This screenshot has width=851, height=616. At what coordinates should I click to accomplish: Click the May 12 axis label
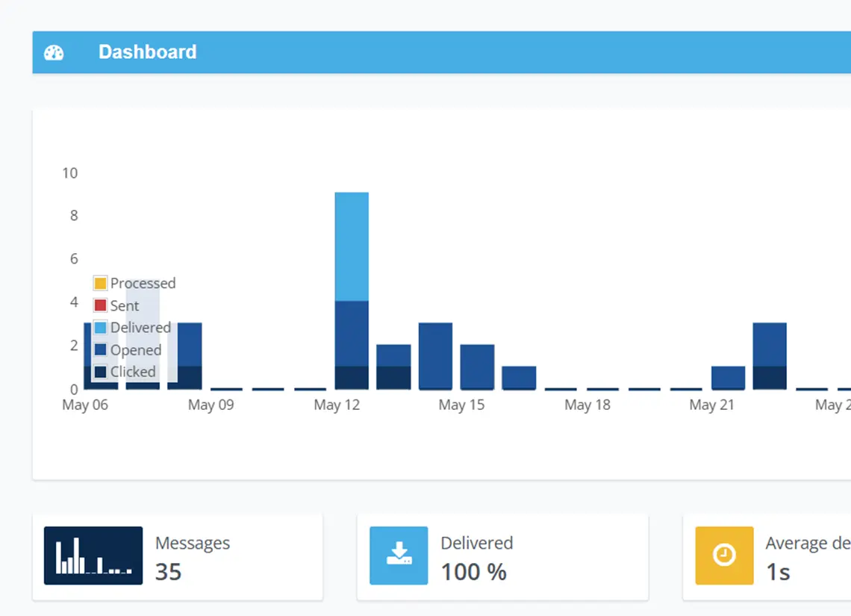coord(337,405)
